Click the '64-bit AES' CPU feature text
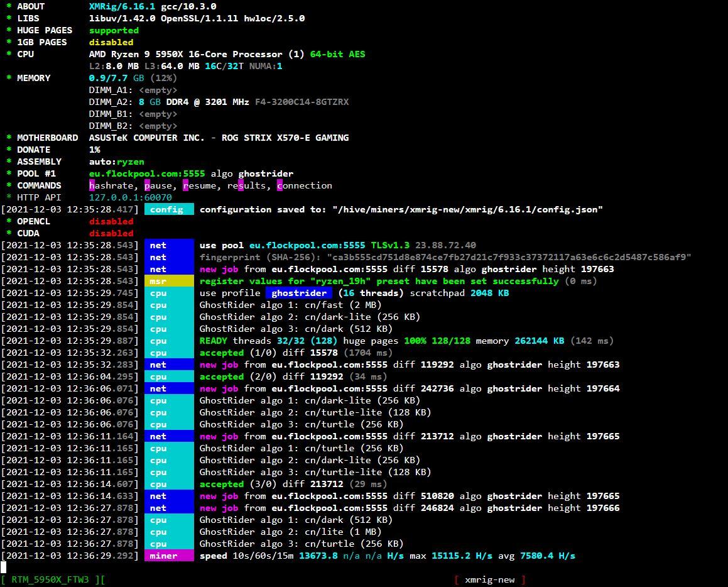This screenshot has width=728, height=587. tap(337, 54)
